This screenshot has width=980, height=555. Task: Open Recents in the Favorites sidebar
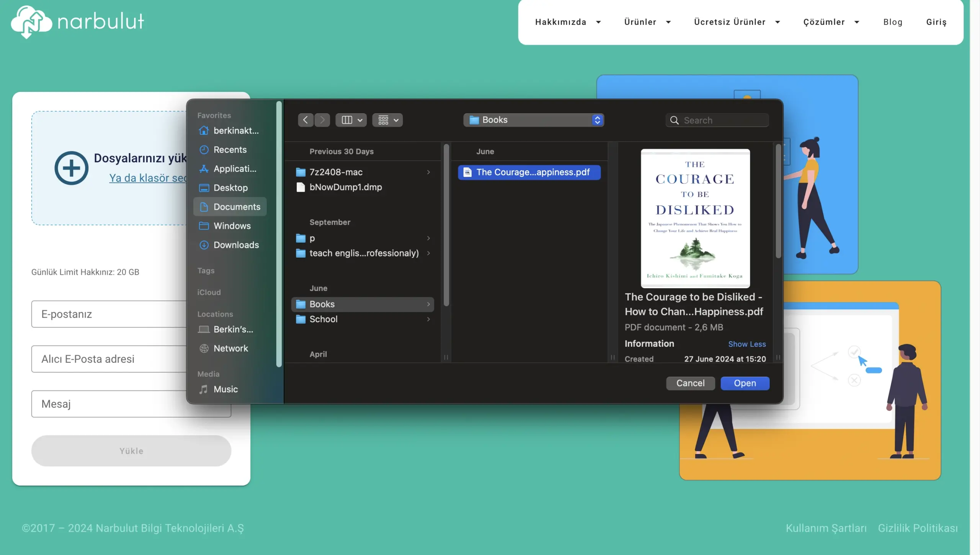[230, 150]
